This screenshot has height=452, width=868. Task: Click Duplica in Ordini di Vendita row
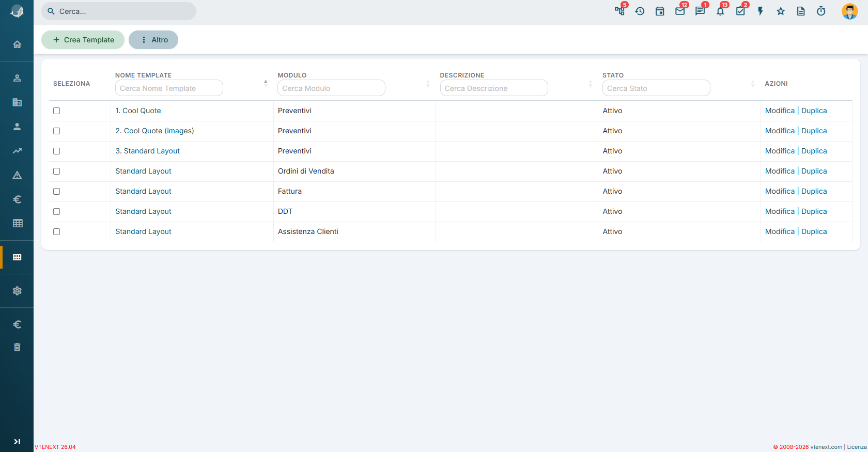coord(814,171)
